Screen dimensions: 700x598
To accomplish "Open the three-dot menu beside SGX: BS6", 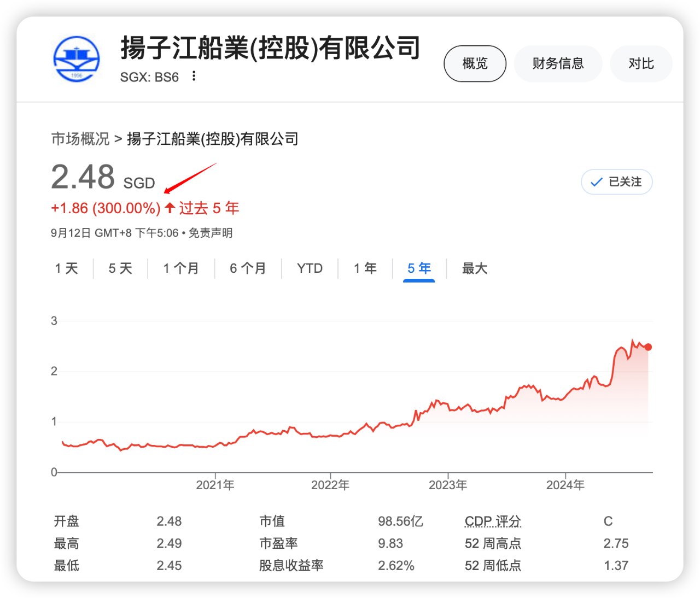I will (194, 76).
